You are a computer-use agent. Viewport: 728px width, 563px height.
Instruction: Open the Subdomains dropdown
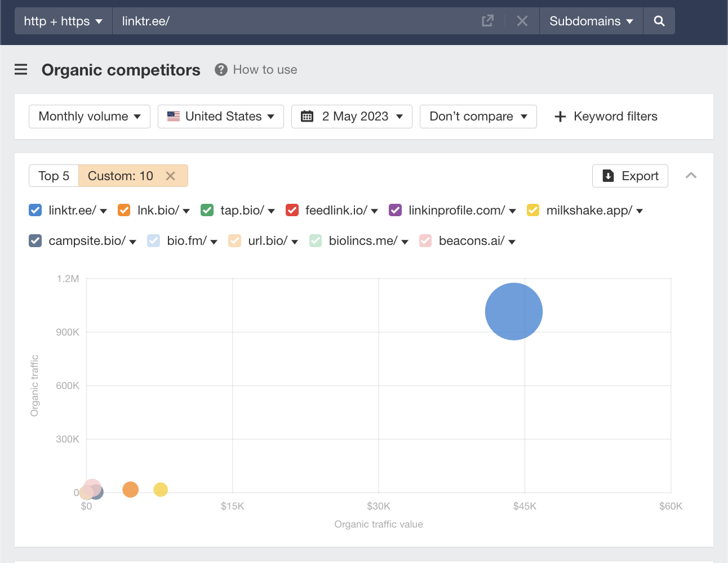[x=591, y=20]
